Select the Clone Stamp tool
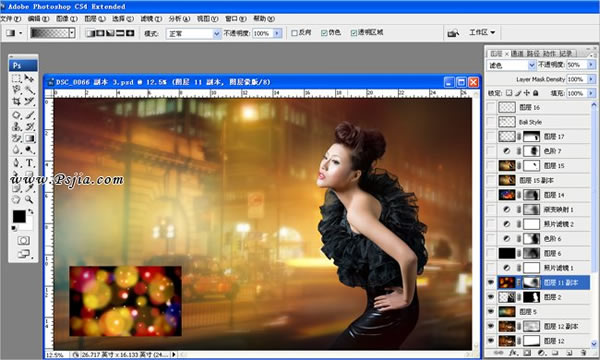Image resolution: width=600 pixels, height=360 pixels. pyautogui.click(x=16, y=126)
